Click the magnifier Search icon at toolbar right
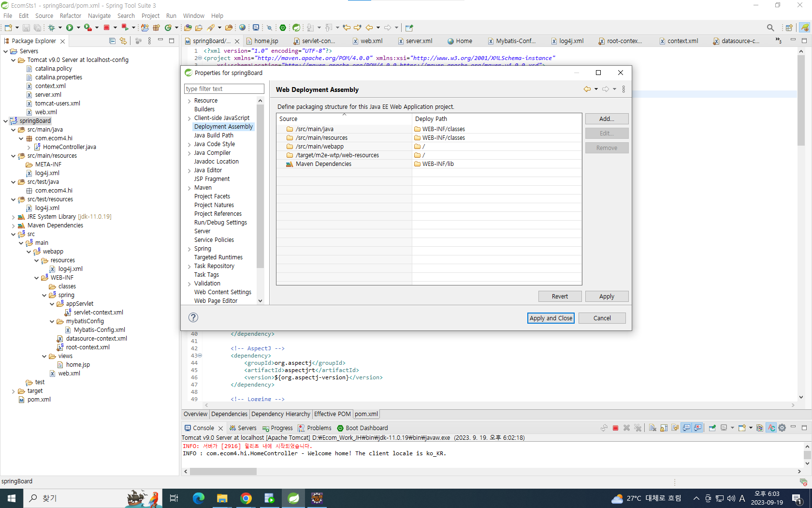The height and width of the screenshot is (508, 812). click(770, 28)
